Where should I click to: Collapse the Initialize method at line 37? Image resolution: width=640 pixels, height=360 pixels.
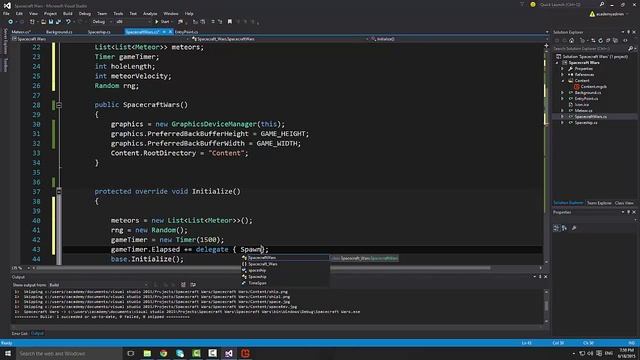click(59, 191)
